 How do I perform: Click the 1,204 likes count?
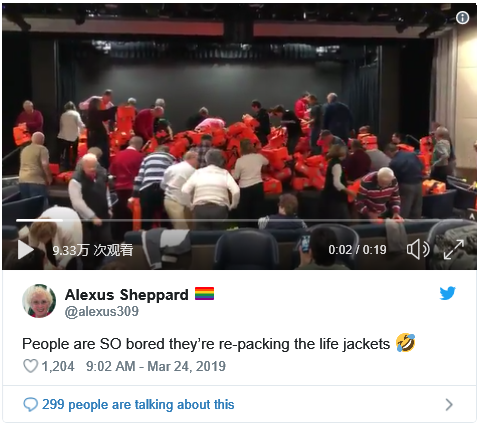(x=58, y=366)
